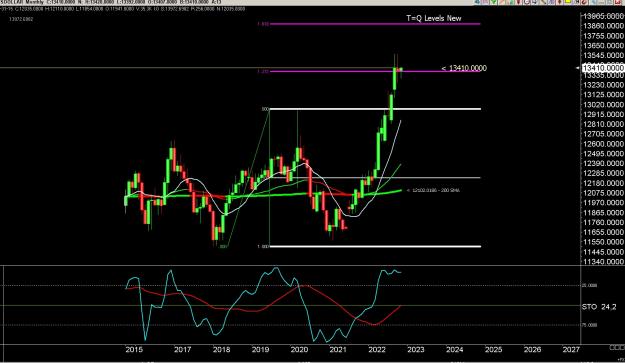Click the STO 24.2 indicator label
This screenshot has width=625, height=363.
tap(599, 306)
